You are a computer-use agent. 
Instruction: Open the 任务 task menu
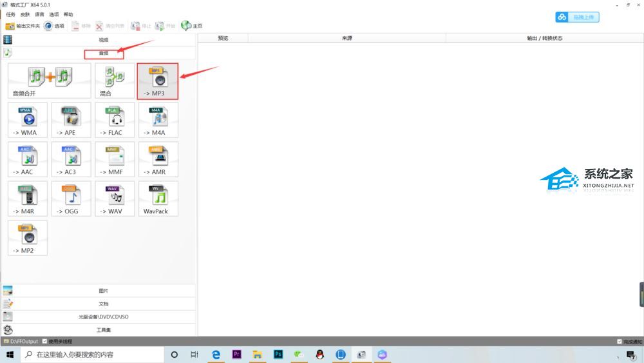coord(11,14)
